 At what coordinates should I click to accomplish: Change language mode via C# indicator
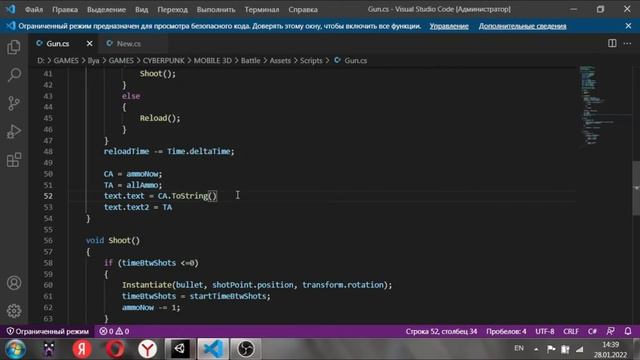click(592, 331)
